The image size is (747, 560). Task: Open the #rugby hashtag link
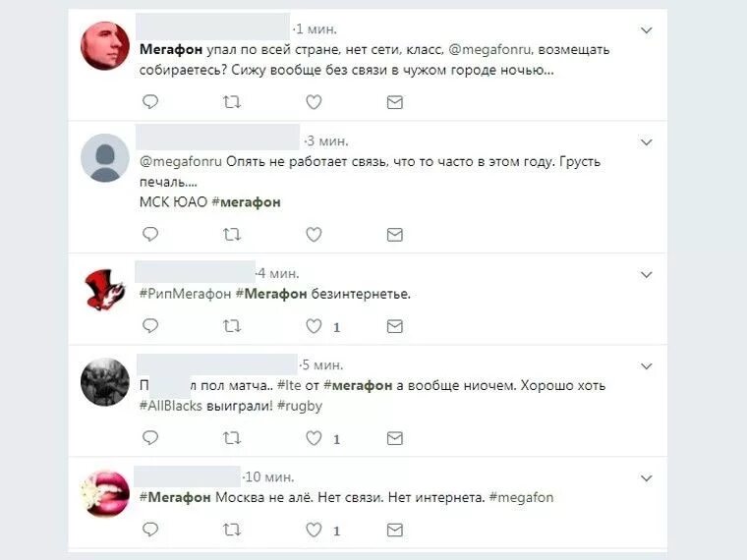click(x=300, y=406)
